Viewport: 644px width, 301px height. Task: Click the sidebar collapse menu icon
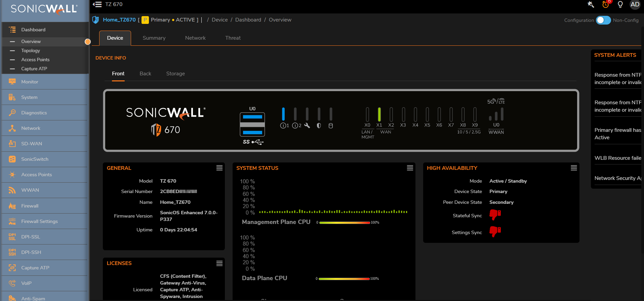click(x=97, y=4)
